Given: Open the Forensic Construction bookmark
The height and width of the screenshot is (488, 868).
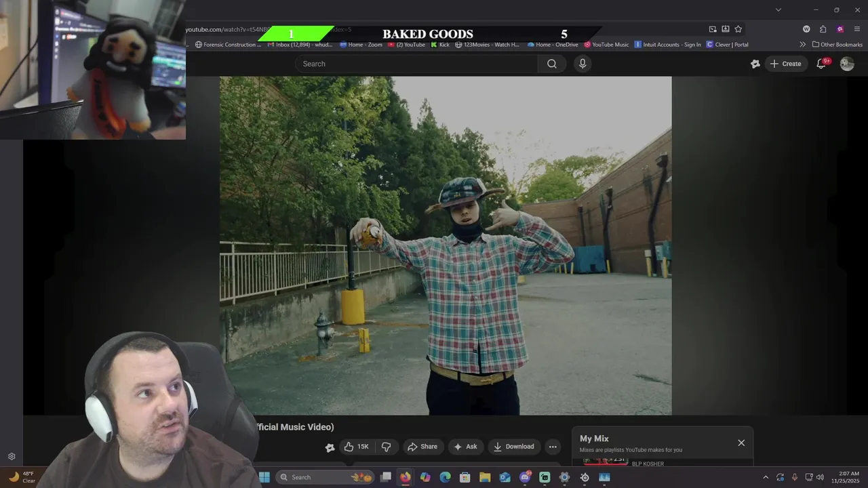Looking at the screenshot, I should [228, 45].
